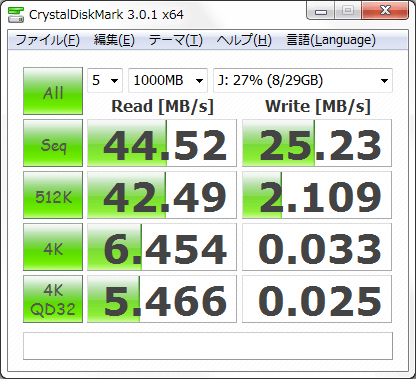
Task: Click the CrystalDiskMark title bar app icon
Action: click(16, 14)
